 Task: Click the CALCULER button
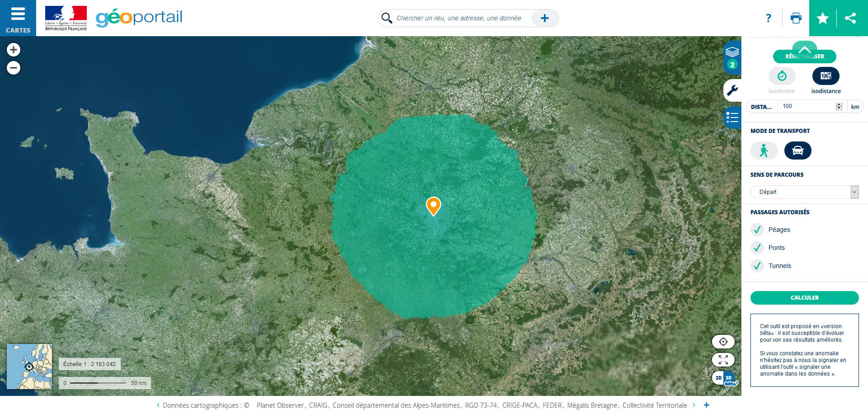pos(805,298)
